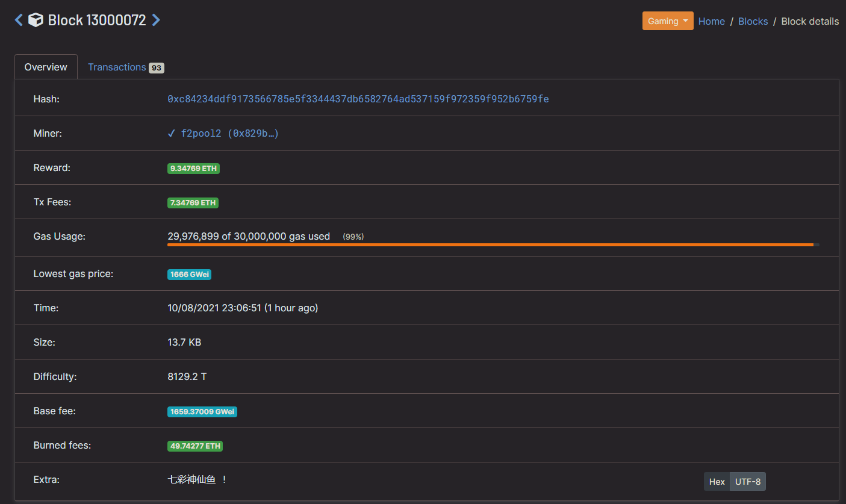Image resolution: width=846 pixels, height=504 pixels.
Task: Click the Base fee: row label
Action: pyautogui.click(x=54, y=411)
